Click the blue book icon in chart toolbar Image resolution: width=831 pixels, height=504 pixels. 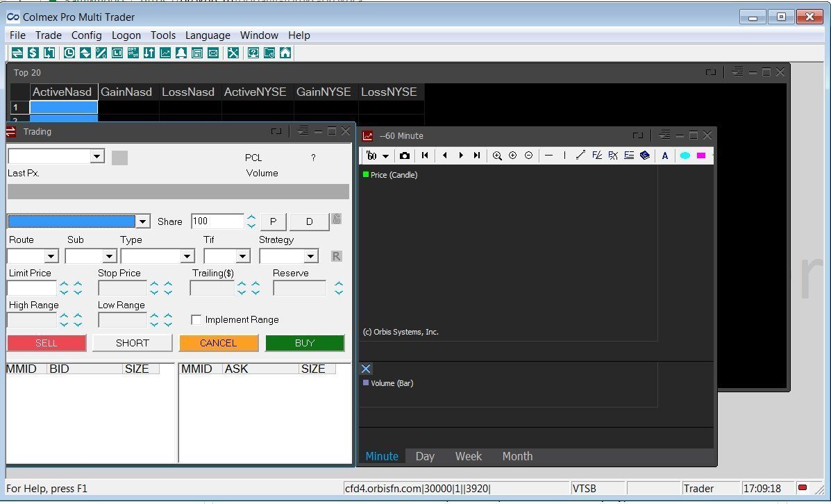(x=644, y=156)
